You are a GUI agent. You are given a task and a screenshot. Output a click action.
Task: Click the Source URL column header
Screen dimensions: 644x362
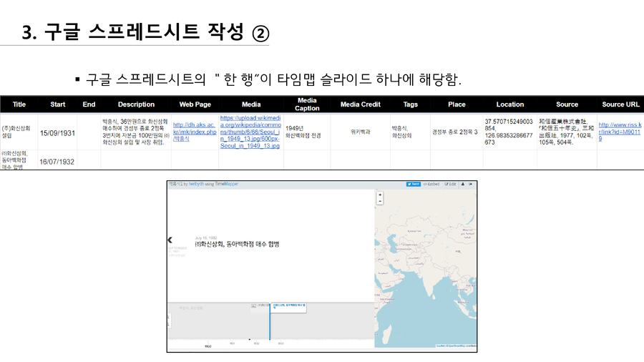click(620, 104)
